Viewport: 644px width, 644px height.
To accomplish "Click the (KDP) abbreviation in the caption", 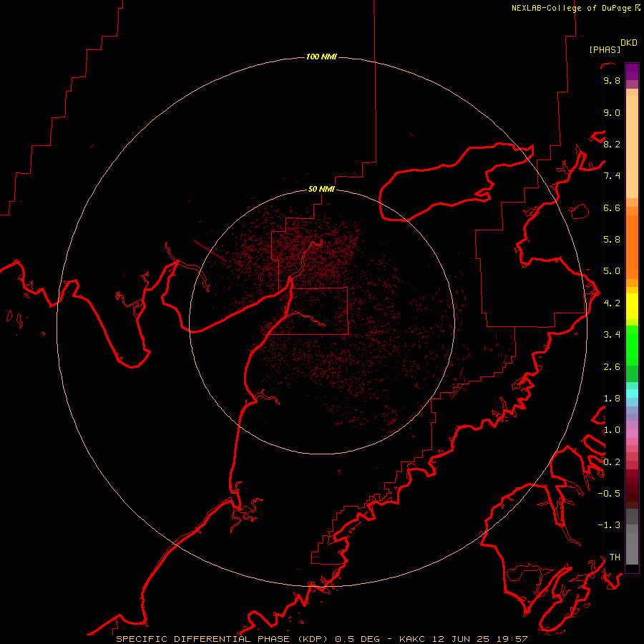I will (312, 639).
